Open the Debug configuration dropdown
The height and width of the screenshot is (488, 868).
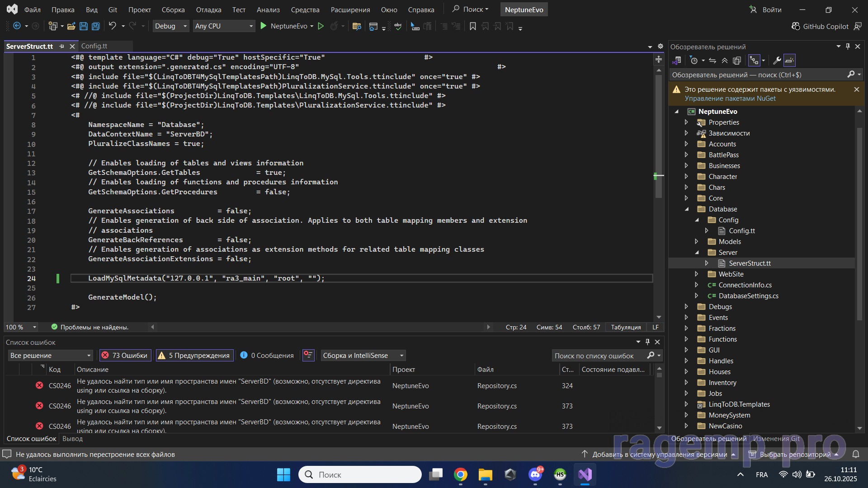click(x=171, y=26)
